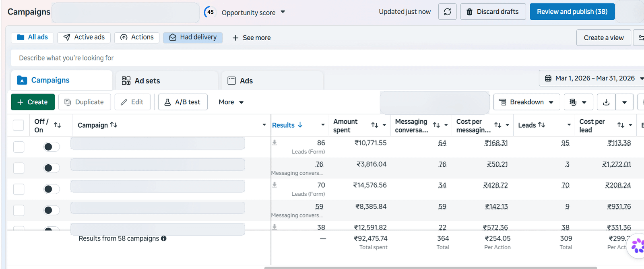Image resolution: width=644 pixels, height=269 pixels.
Task: Click the green Create button
Action: click(32, 102)
